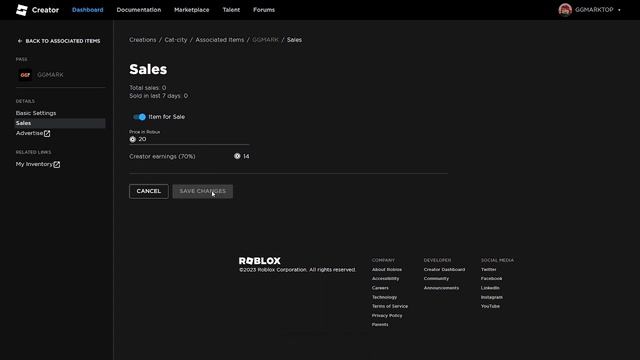The width and height of the screenshot is (640, 360).
Task: Click the Roblox Creator logo icon
Action: 22,10
